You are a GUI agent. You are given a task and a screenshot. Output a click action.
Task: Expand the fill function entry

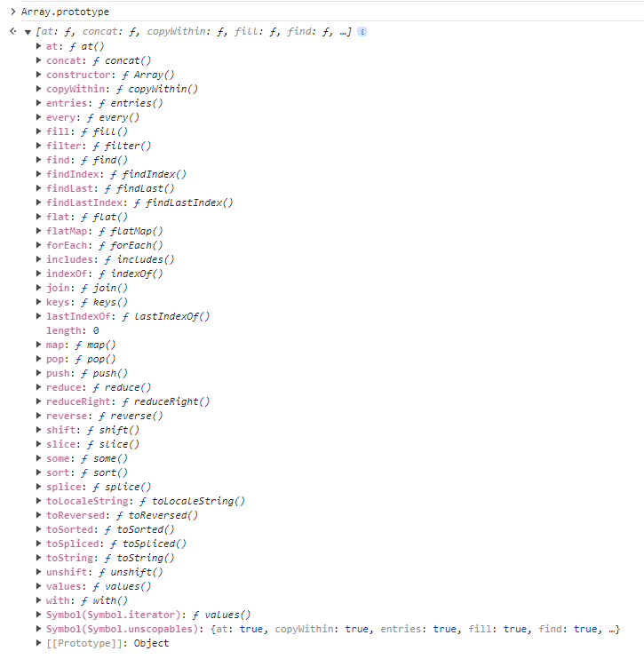39,131
